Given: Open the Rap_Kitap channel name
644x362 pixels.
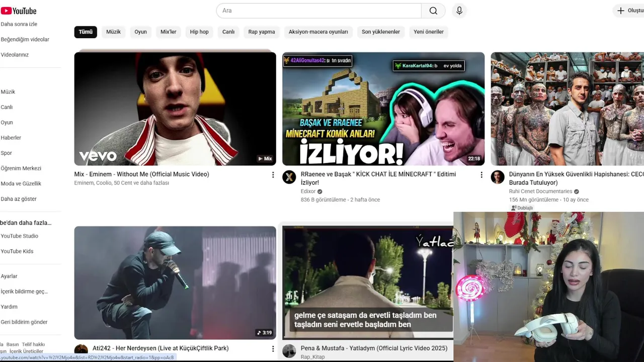Looking at the screenshot, I should coord(312,357).
